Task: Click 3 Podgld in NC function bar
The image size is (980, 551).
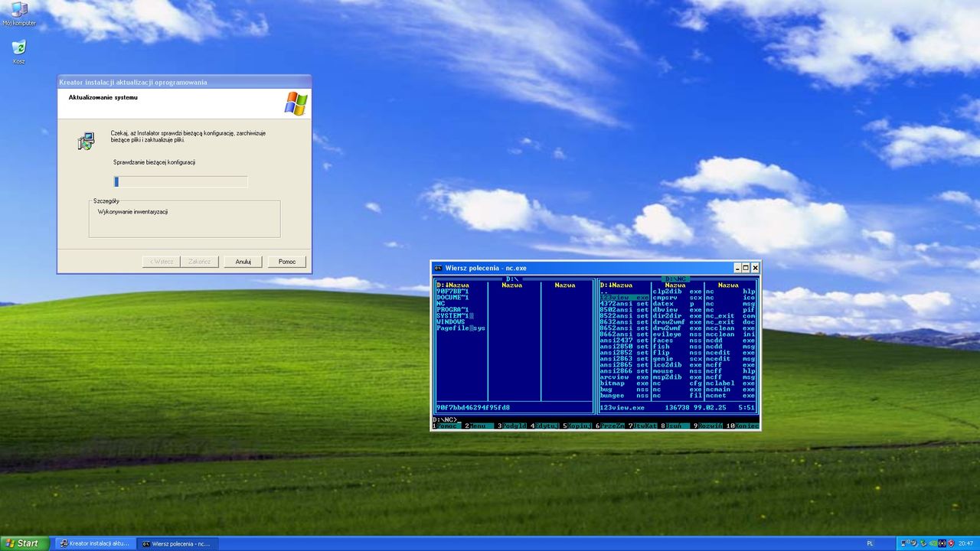Action: pos(511,425)
